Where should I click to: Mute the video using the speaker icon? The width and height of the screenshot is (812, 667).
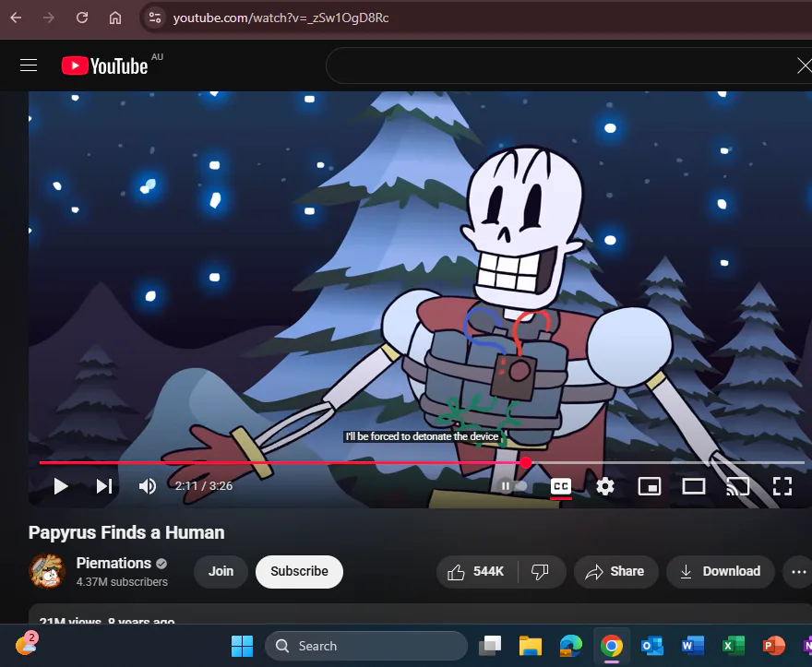coord(148,486)
